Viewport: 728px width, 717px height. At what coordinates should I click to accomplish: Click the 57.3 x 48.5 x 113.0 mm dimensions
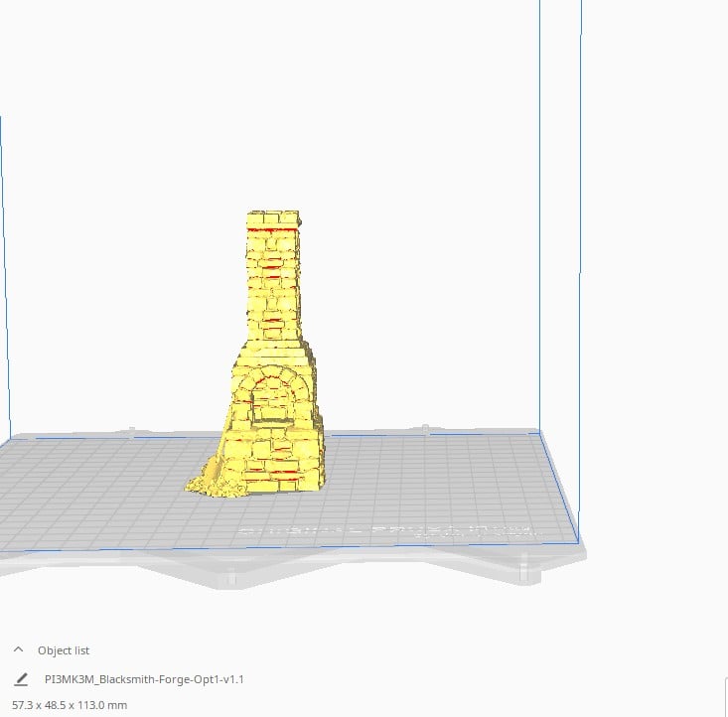pos(70,705)
